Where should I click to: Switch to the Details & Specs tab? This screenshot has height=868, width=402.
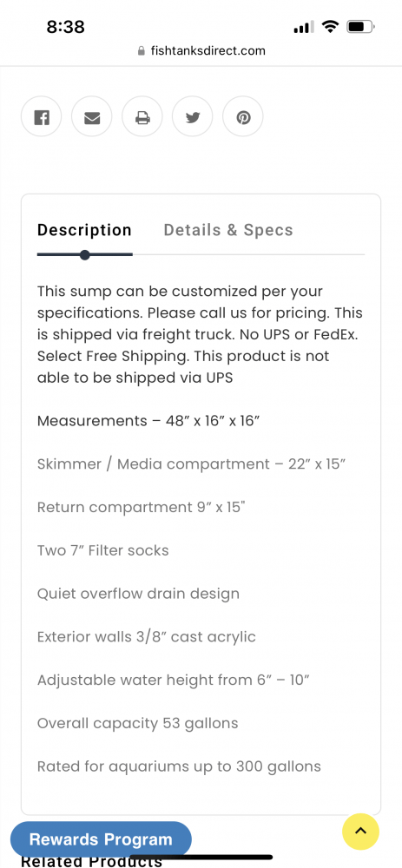[x=228, y=230]
